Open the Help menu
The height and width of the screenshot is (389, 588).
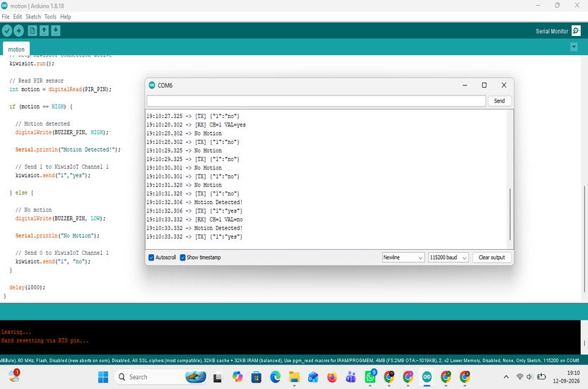(66, 16)
